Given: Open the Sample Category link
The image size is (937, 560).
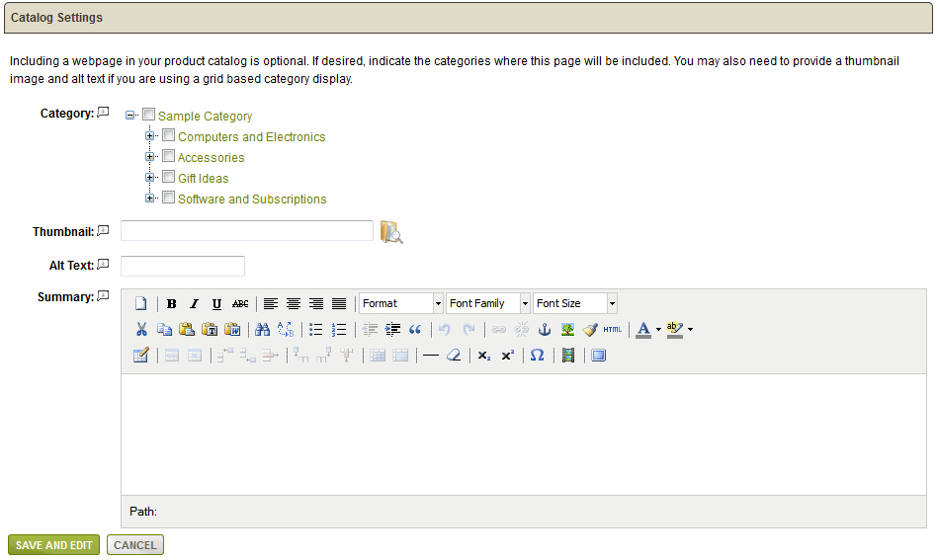Looking at the screenshot, I should pos(205,117).
